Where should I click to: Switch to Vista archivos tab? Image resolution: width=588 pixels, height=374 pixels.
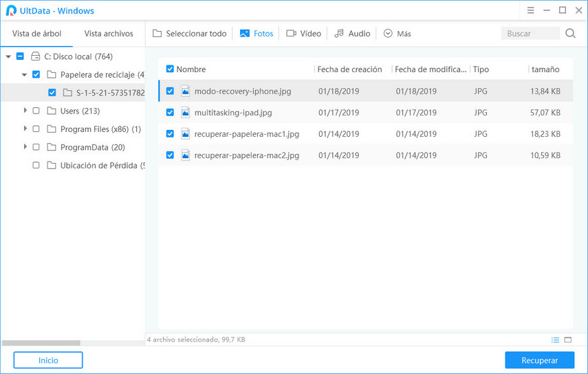(x=109, y=34)
